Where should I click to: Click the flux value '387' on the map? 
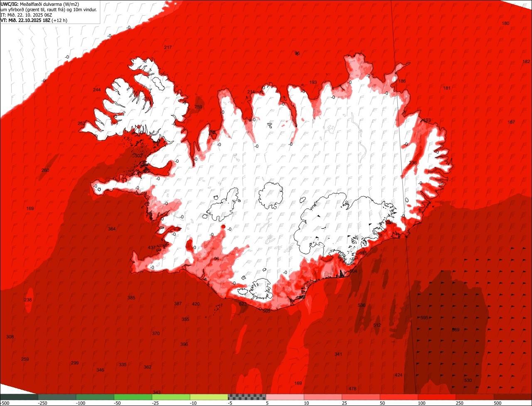178,304
